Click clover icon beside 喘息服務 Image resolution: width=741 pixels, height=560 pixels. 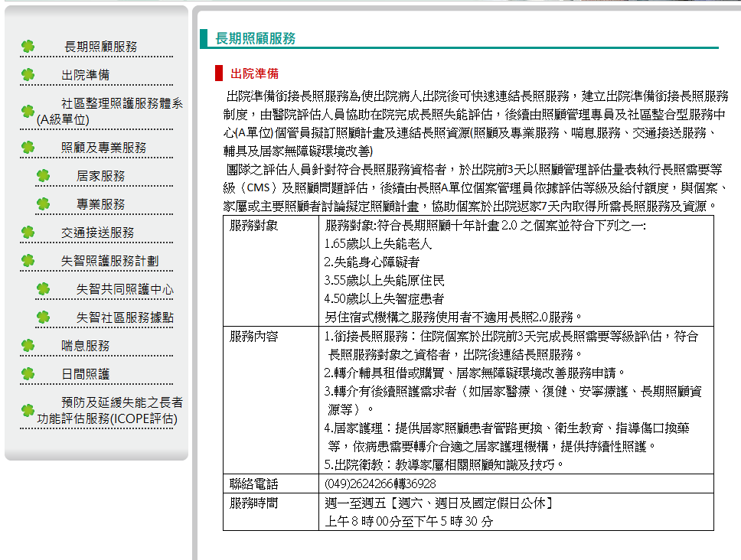coord(28,346)
